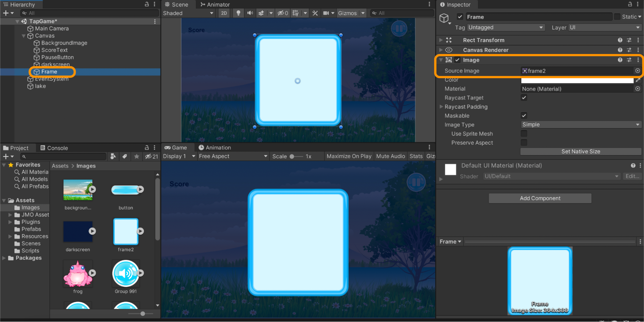
Task: Open Hierarchy panel more options menu
Action: (x=155, y=4)
